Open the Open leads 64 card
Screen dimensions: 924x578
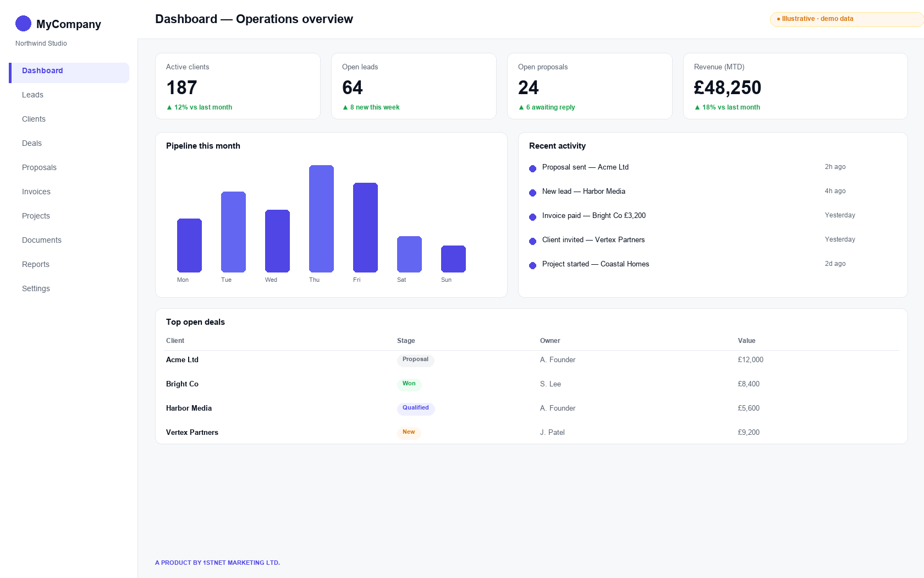point(414,86)
